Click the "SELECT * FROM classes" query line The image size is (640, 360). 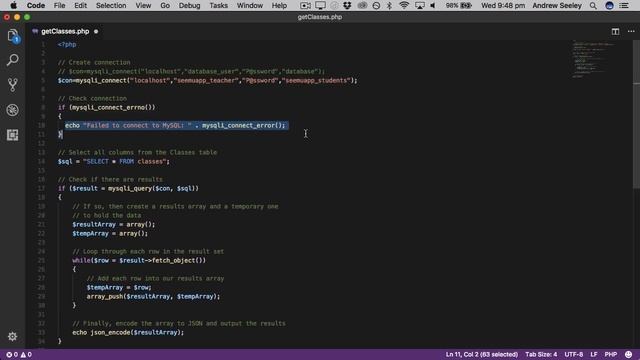[113, 161]
